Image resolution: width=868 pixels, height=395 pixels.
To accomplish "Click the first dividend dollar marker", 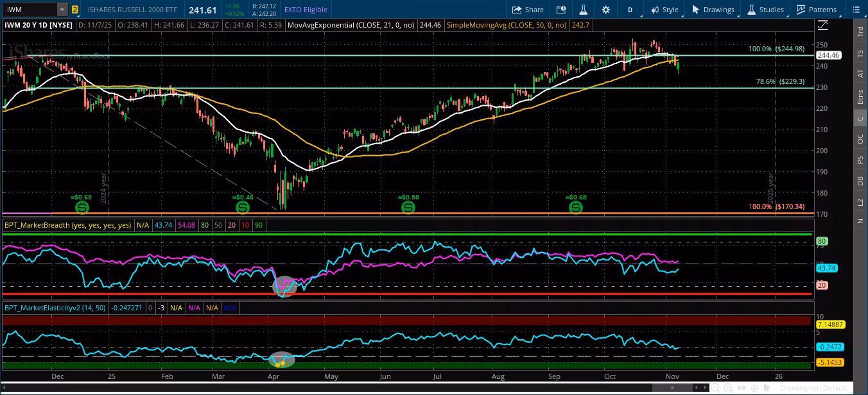I will point(82,207).
